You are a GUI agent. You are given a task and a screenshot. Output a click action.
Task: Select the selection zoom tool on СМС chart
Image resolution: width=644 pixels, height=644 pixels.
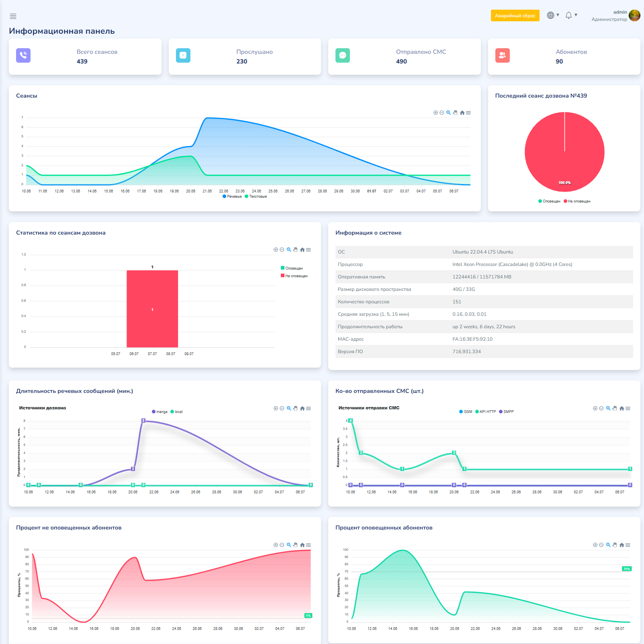(608, 409)
